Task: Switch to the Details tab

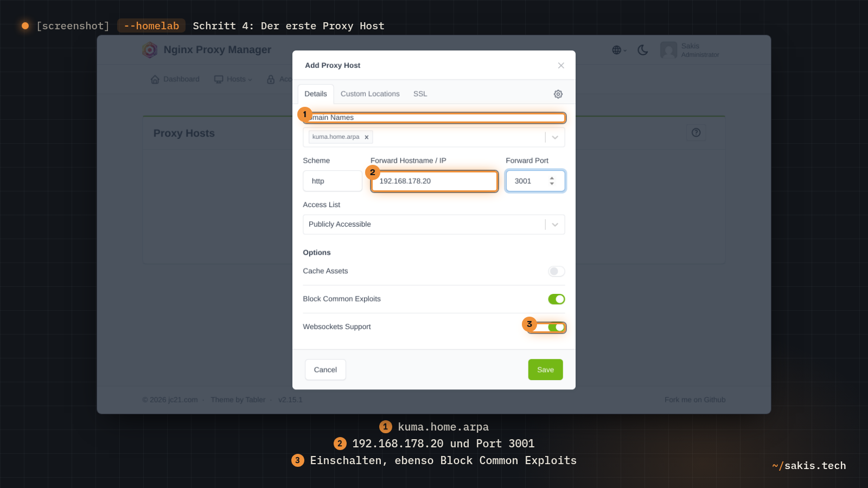Action: (316, 94)
